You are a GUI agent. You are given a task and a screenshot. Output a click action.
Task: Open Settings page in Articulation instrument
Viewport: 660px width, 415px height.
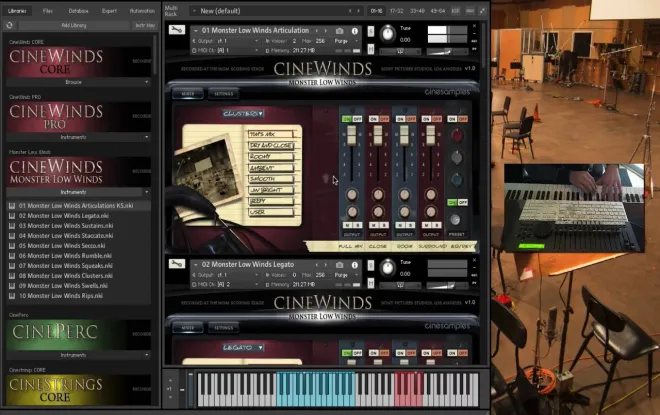tap(224, 94)
